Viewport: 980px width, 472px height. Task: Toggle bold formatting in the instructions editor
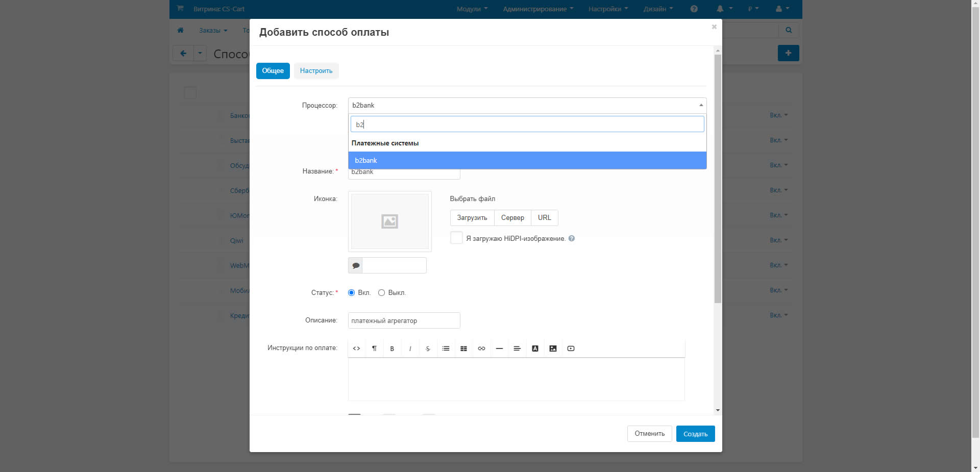392,349
